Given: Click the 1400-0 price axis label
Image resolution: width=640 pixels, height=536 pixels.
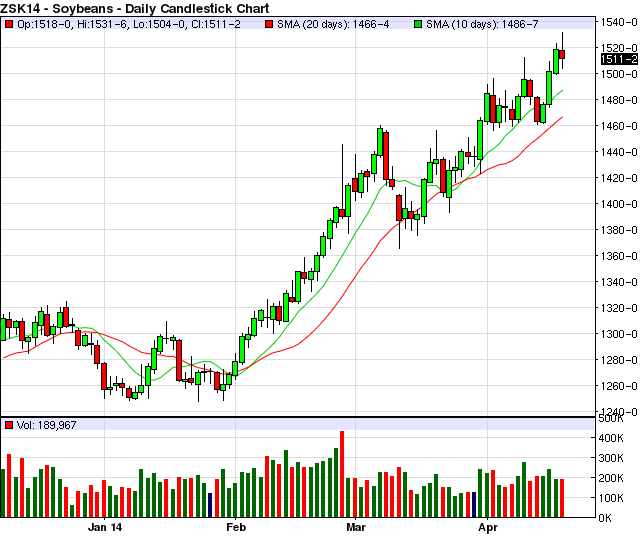Looking at the screenshot, I should pos(619,204).
